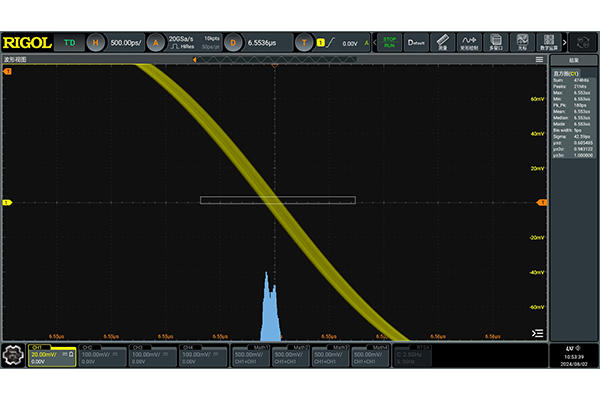Screen dimensions: 600x400
Task: Click the TD status button
Action: (x=69, y=43)
